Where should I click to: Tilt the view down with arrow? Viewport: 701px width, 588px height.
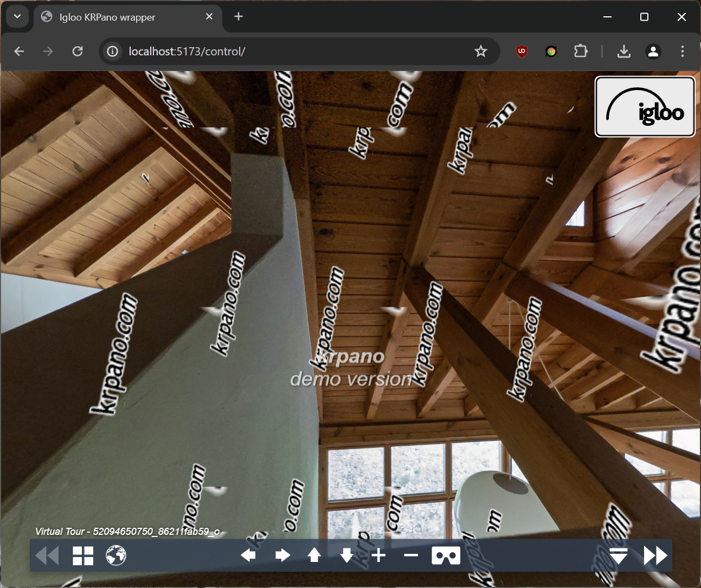pos(347,555)
